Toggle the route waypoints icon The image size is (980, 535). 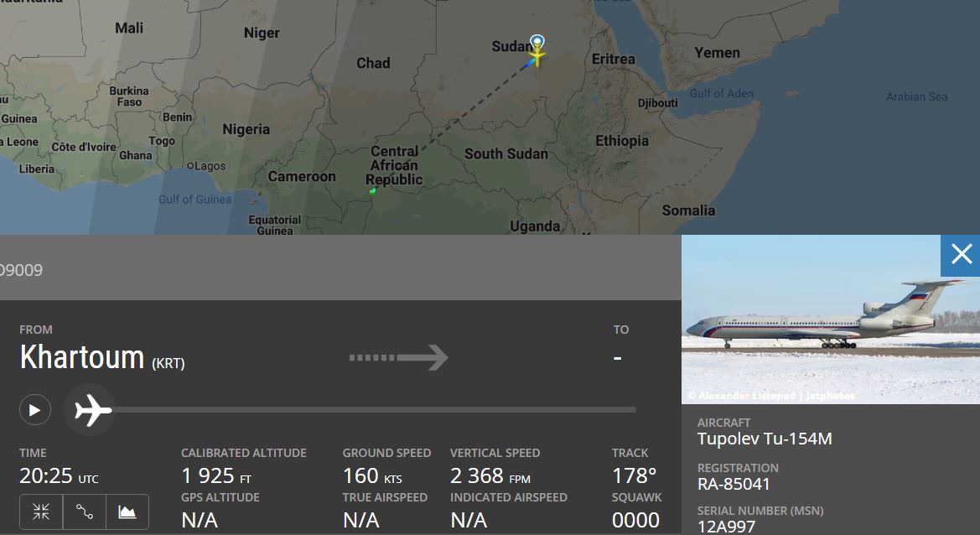coord(85,512)
